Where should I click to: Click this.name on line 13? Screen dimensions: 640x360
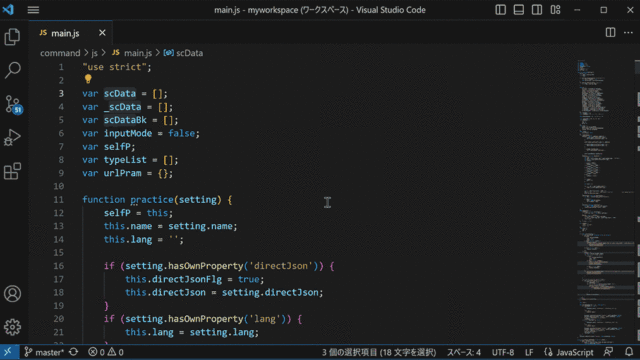(128, 226)
